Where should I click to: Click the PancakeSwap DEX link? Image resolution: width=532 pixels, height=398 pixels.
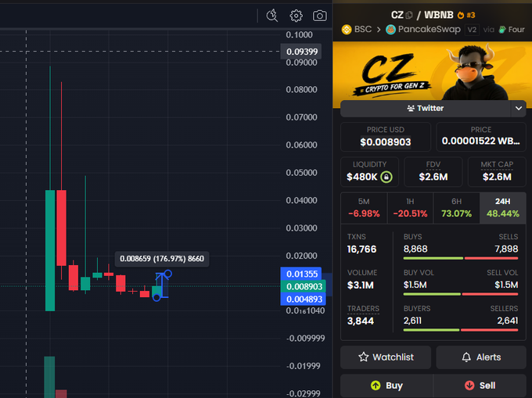tap(423, 30)
